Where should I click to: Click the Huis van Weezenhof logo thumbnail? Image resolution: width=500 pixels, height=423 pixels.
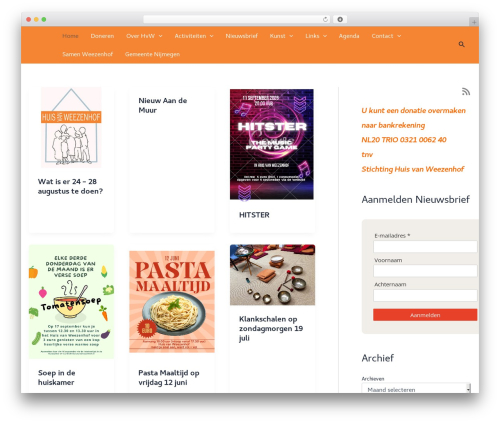coord(71,127)
